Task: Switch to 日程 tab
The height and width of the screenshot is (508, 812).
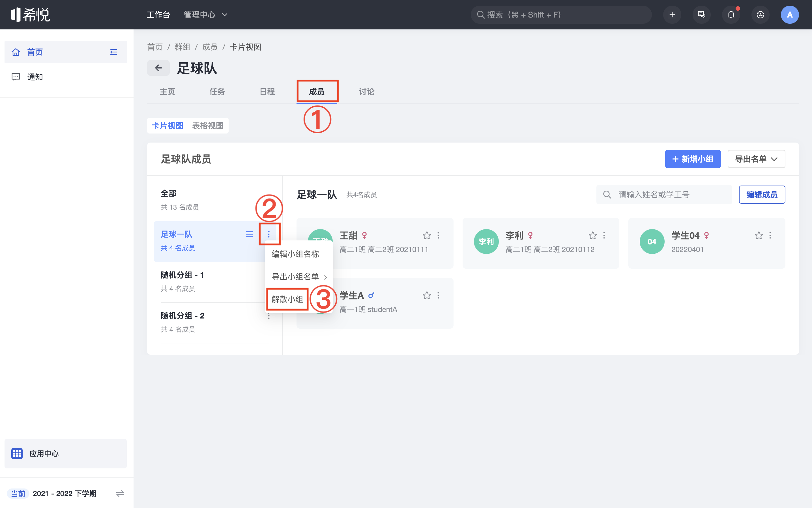Action: click(267, 92)
